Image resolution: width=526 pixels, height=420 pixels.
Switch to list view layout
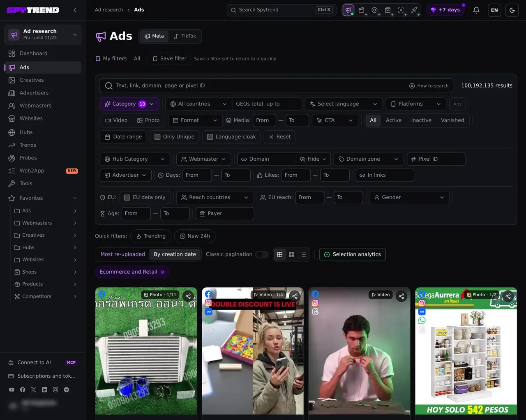pos(303,254)
